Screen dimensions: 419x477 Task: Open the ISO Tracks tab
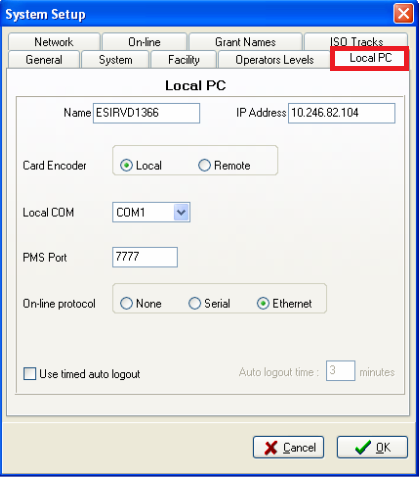[x=356, y=41]
